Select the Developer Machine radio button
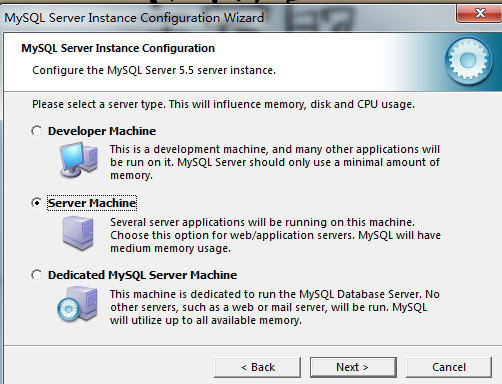 coord(36,131)
